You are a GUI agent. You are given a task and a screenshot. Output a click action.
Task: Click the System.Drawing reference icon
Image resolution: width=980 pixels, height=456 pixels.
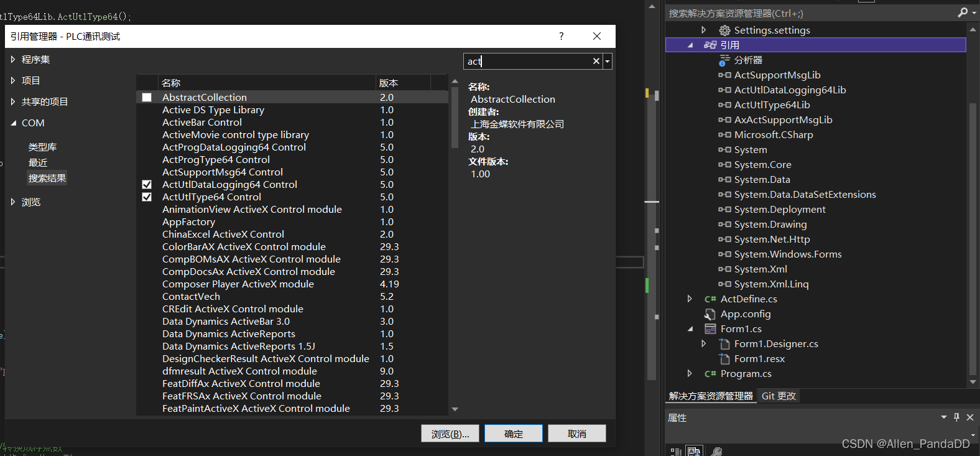coord(724,225)
